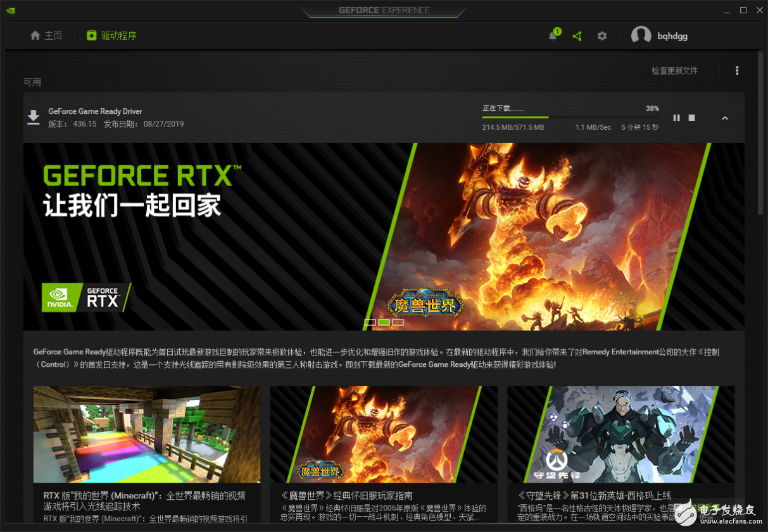Open the Home tab

click(46, 35)
